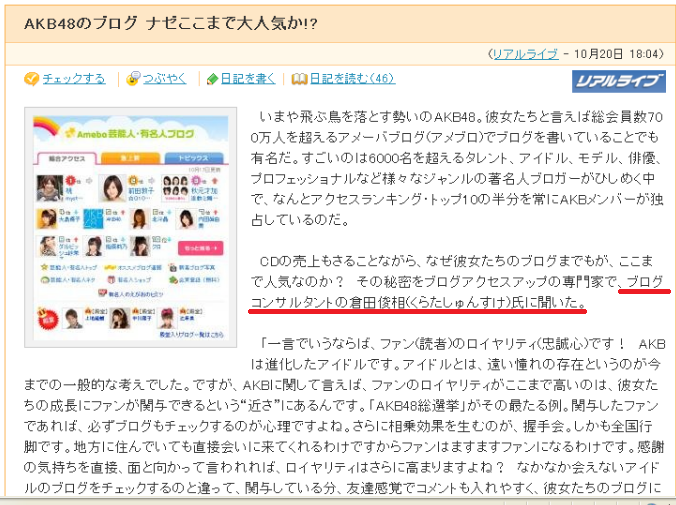This screenshot has height=505, width=676.
Task: Open the 日記を読む(46) link
Action: point(352,78)
